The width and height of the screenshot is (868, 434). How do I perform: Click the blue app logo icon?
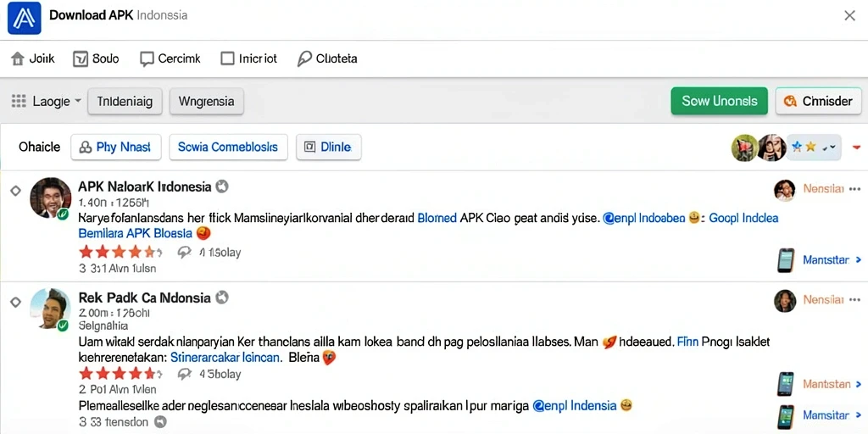25,19
